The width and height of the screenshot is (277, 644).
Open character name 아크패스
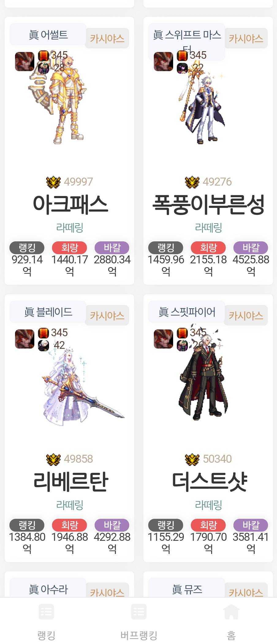coord(70,204)
